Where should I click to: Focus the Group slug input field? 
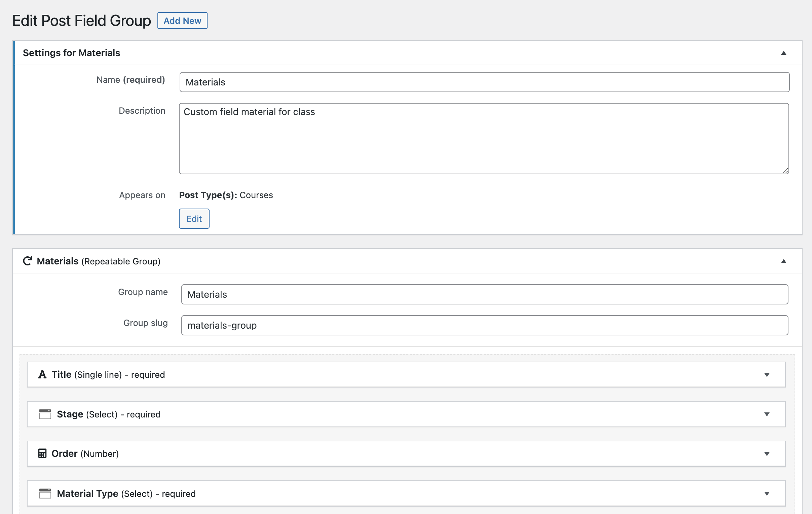(x=485, y=326)
